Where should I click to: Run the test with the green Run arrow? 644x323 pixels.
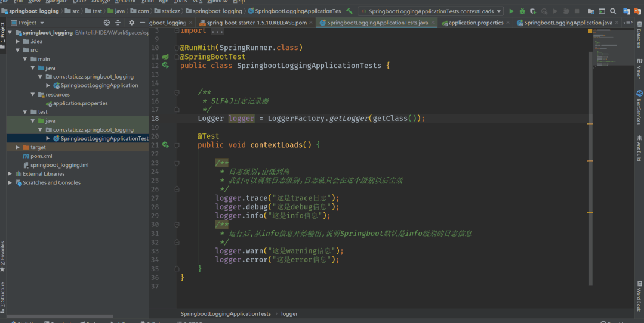(511, 11)
